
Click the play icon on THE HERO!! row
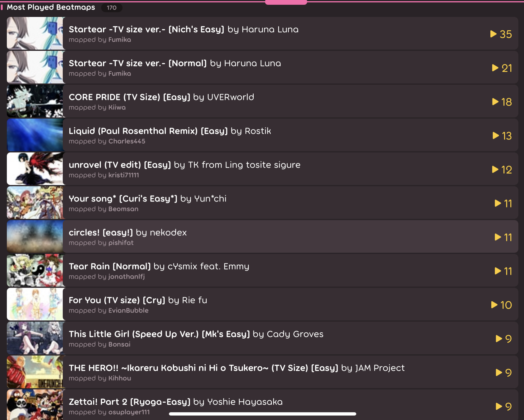point(499,372)
